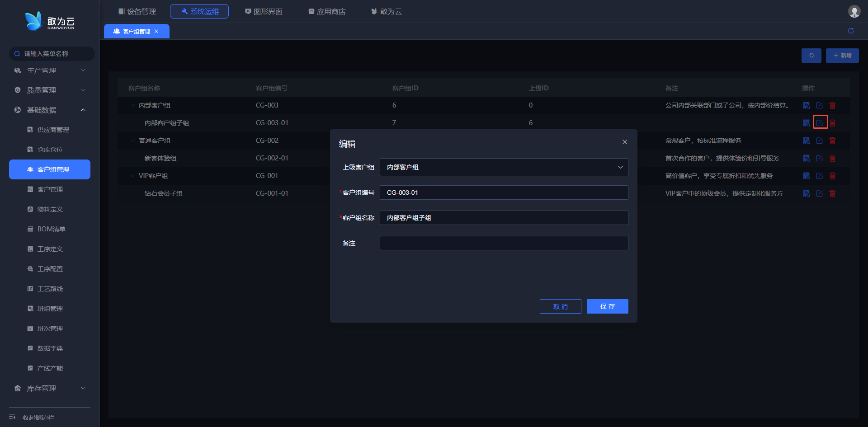Click edit icon for VIP客户组 row

pos(819,176)
